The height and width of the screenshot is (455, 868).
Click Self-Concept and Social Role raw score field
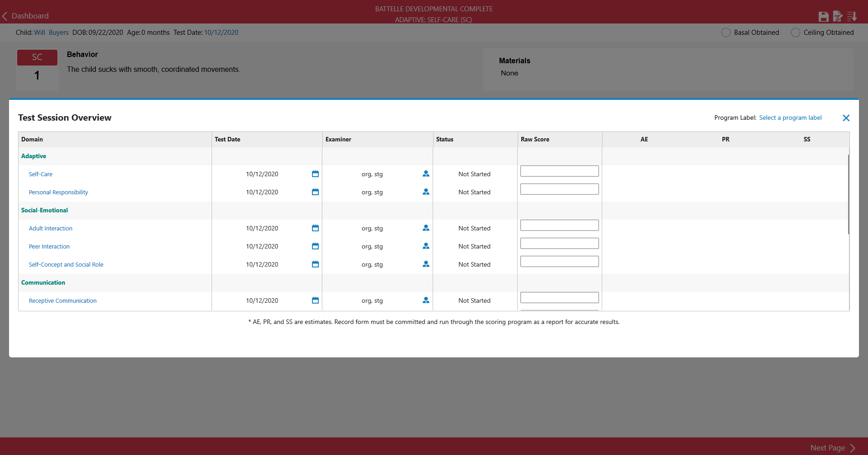560,262
